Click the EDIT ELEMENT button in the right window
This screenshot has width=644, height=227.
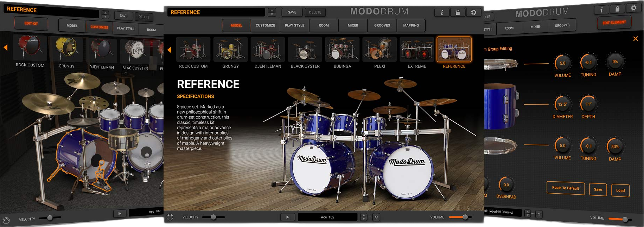tap(614, 22)
